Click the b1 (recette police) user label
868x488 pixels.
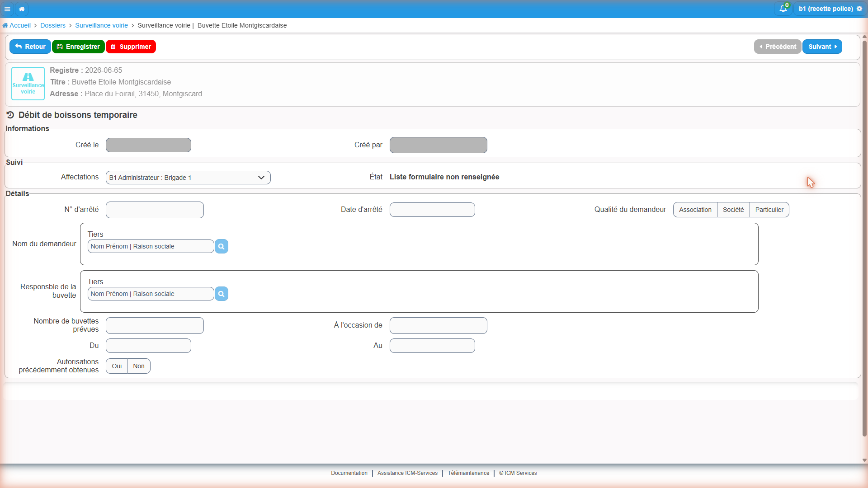tap(826, 9)
